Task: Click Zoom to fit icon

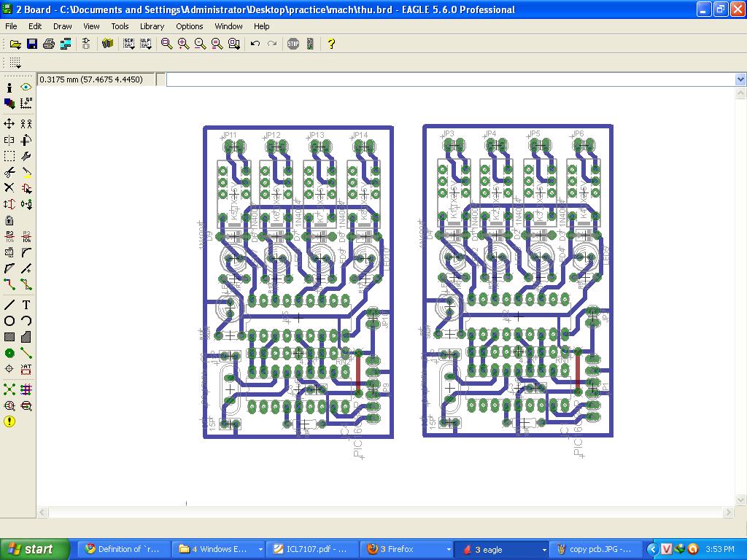Action: 166,44
